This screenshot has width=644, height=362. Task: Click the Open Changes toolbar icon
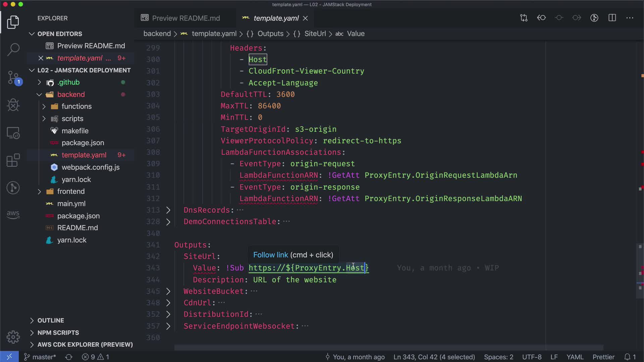[524, 18]
